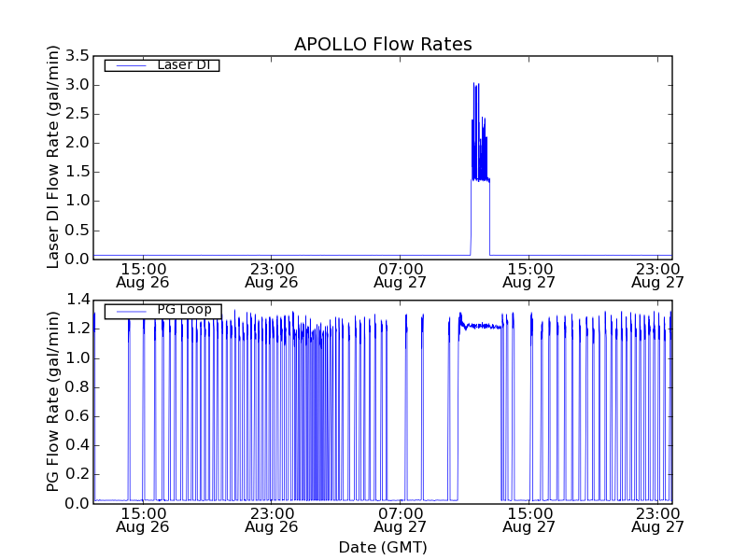Click the 'APOLLO Flow Rates' chart title
Screen dimensions: 747x560
[x=383, y=44]
